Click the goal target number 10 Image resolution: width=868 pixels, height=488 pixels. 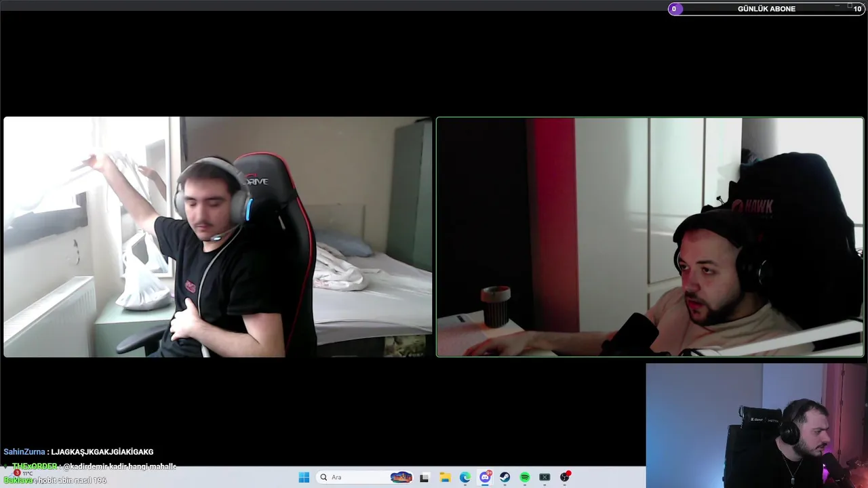(858, 9)
